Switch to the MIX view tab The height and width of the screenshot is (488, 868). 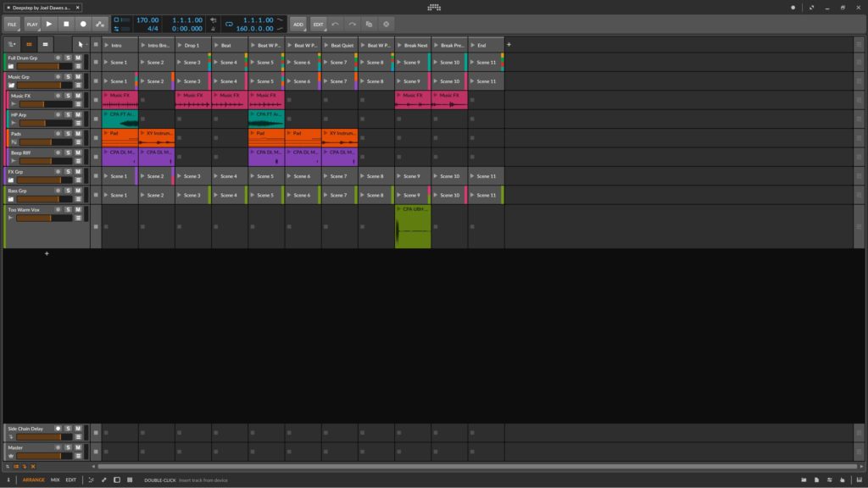55,480
